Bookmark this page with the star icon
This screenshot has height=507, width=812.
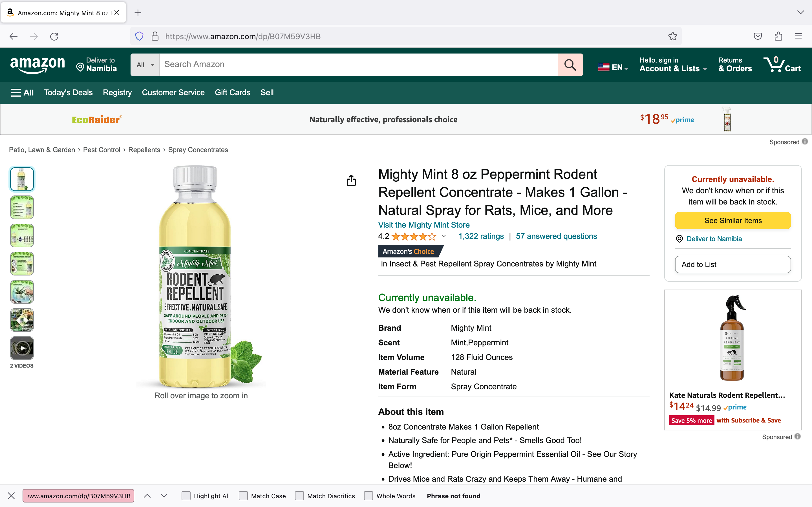[x=672, y=36]
